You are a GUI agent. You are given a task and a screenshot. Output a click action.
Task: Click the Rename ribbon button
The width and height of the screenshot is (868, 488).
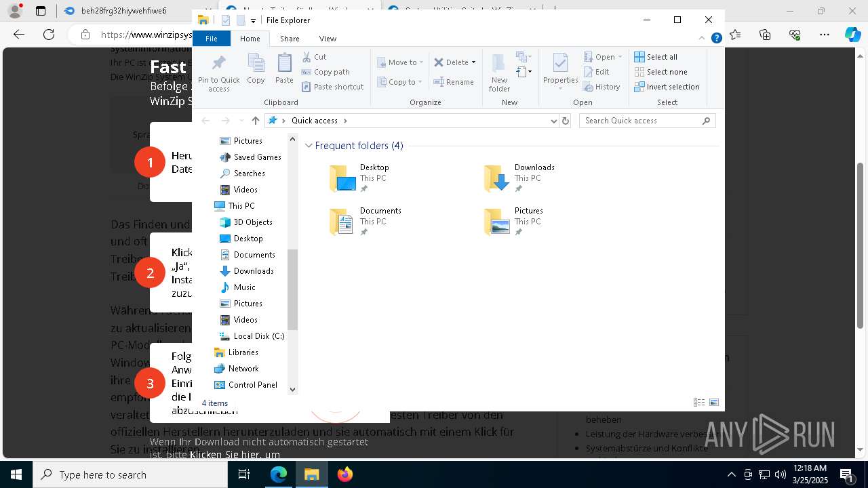pos(454,82)
